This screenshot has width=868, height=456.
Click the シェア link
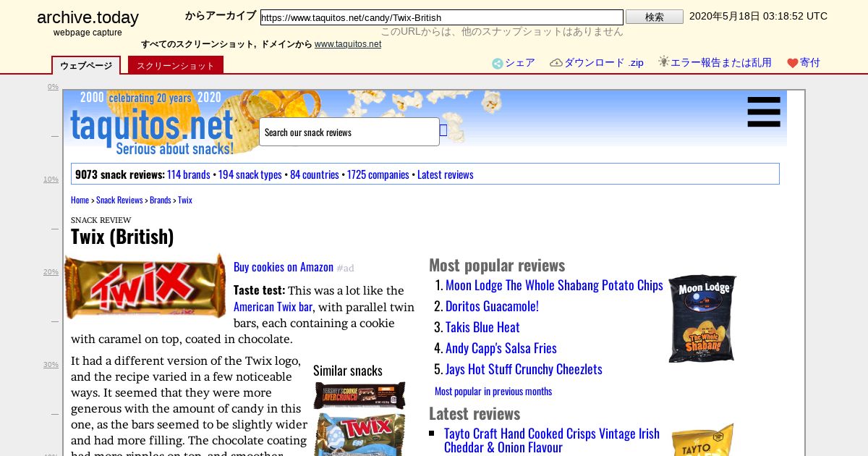point(520,63)
